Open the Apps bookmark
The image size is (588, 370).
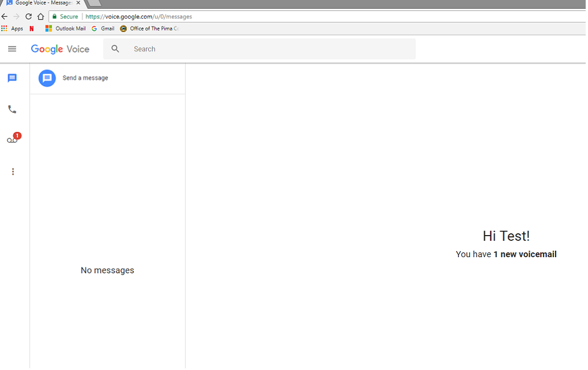(x=12, y=28)
